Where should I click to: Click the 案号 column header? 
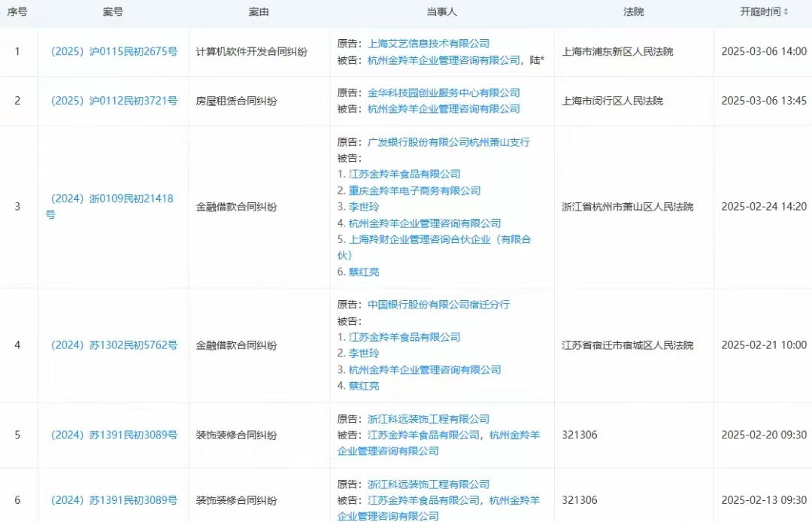(x=113, y=13)
